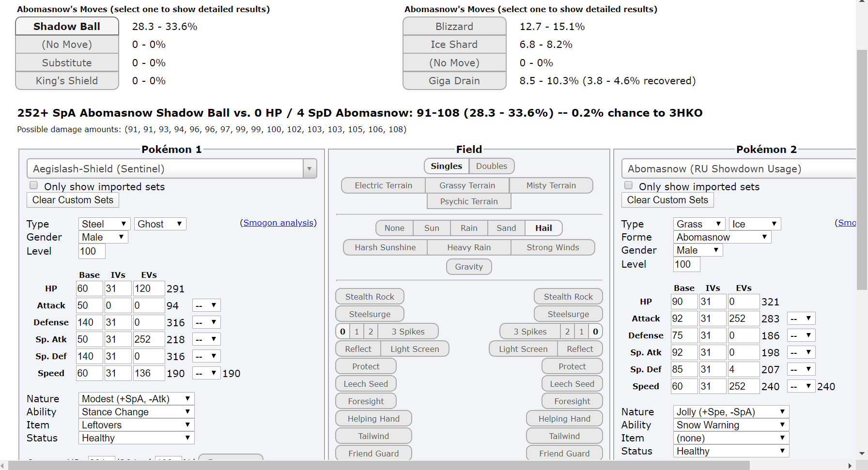
Task: Open Pokémon 1 Status Healthy dropdown
Action: 136,438
